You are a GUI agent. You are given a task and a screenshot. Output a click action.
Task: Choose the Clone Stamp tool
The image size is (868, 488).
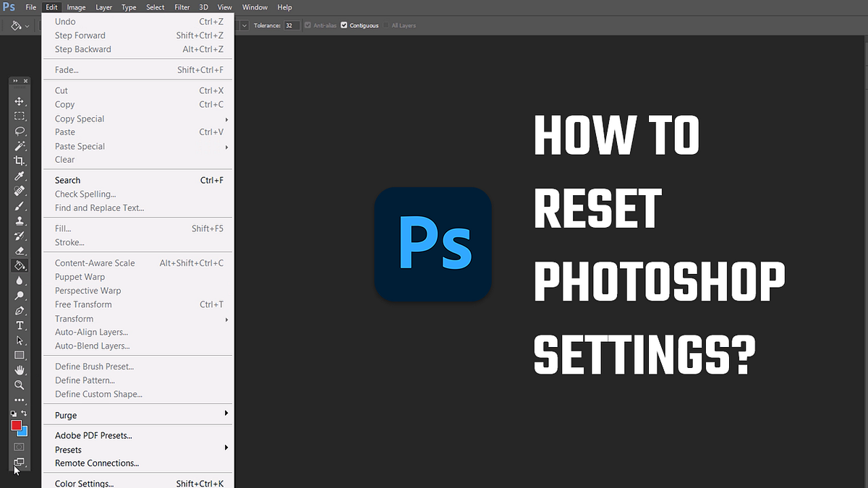point(20,221)
